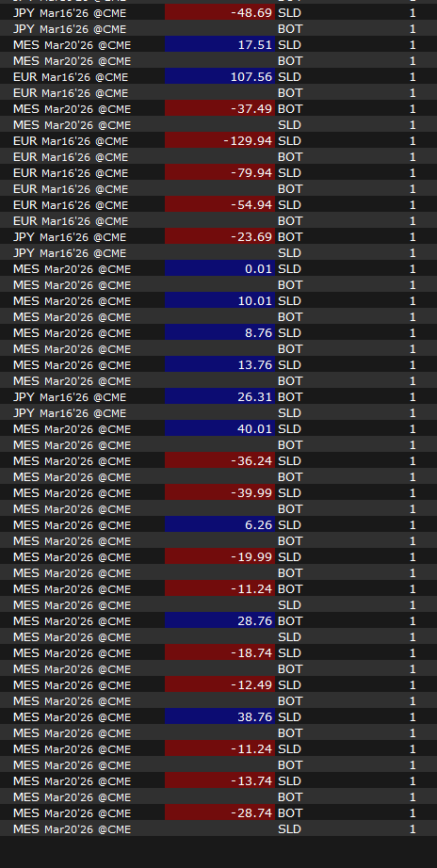This screenshot has height=868, width=437.
Task: Select SLD action in the -54.94 row
Action: pyautogui.click(x=290, y=205)
